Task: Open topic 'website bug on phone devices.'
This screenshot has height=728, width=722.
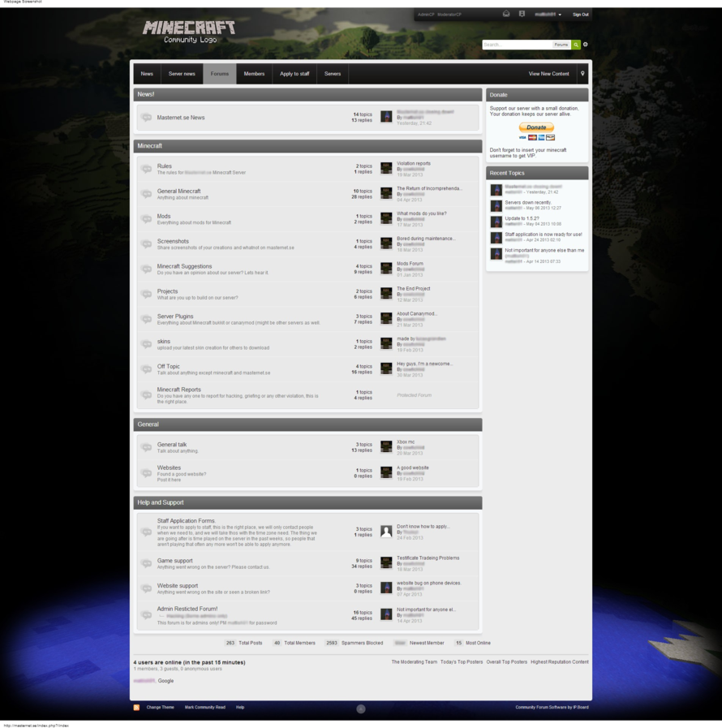Action: click(x=429, y=584)
